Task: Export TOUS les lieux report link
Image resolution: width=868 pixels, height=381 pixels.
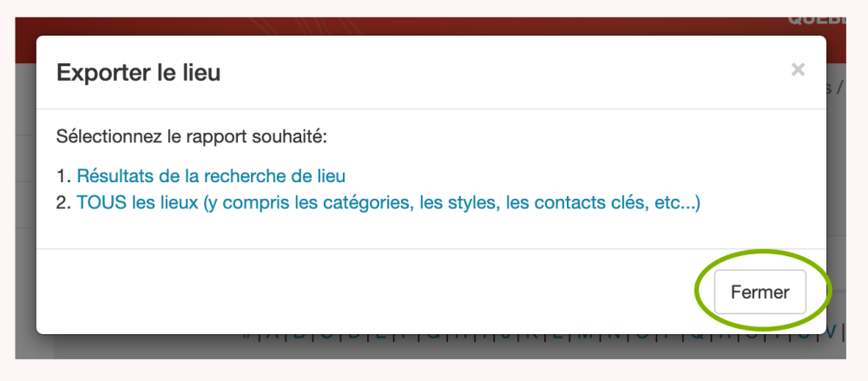Action: click(388, 204)
